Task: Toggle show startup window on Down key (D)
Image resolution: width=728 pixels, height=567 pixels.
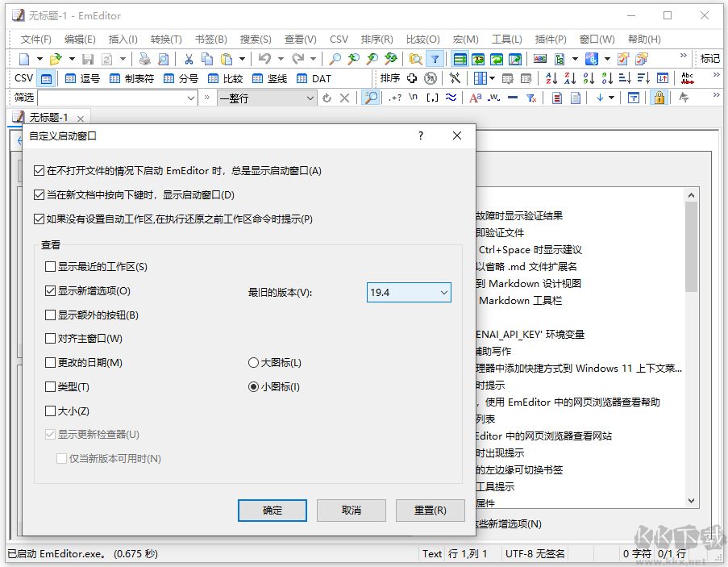Action: coord(39,195)
